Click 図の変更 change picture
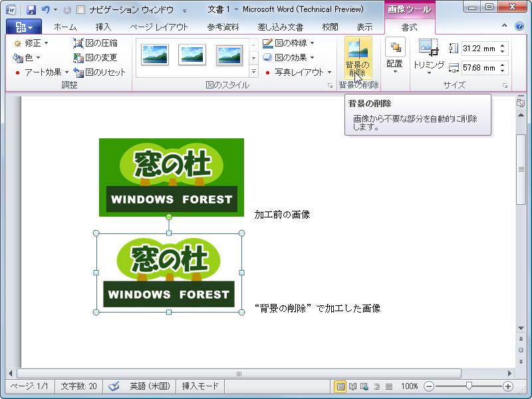The image size is (532, 399). [95, 58]
